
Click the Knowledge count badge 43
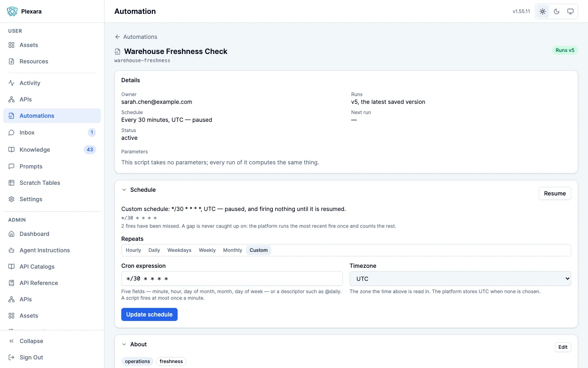(x=90, y=150)
